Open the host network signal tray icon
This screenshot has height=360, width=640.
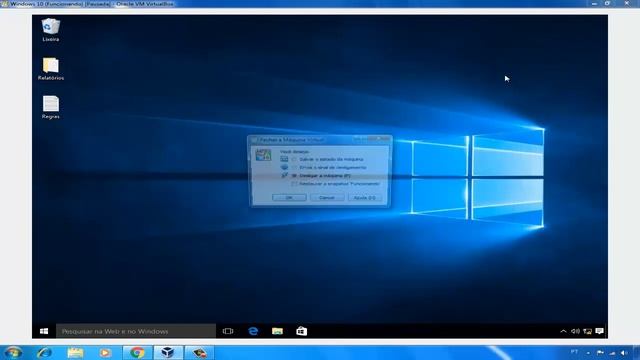pyautogui.click(x=612, y=353)
